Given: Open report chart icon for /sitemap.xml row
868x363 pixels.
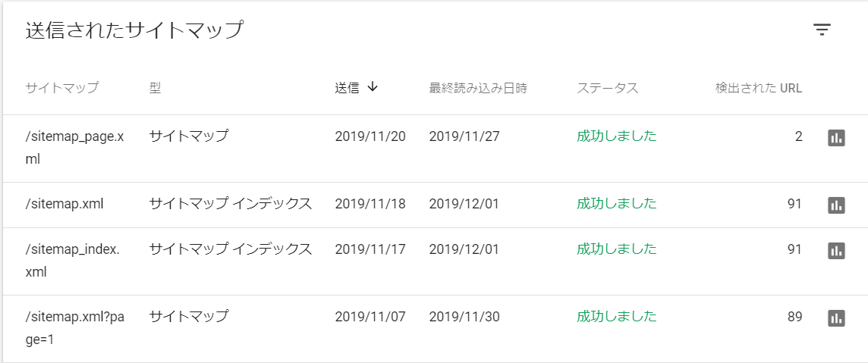Looking at the screenshot, I should point(836,205).
